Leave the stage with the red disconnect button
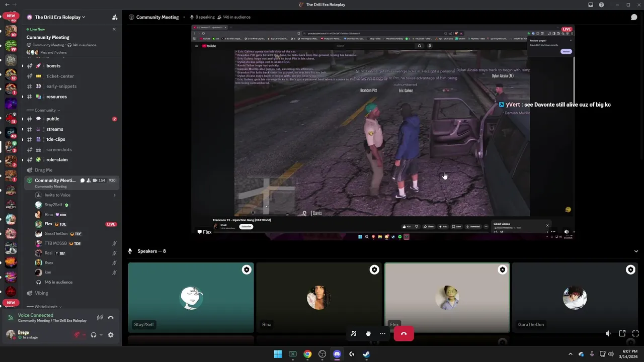Screen dimensions: 644x362 pos(404,333)
